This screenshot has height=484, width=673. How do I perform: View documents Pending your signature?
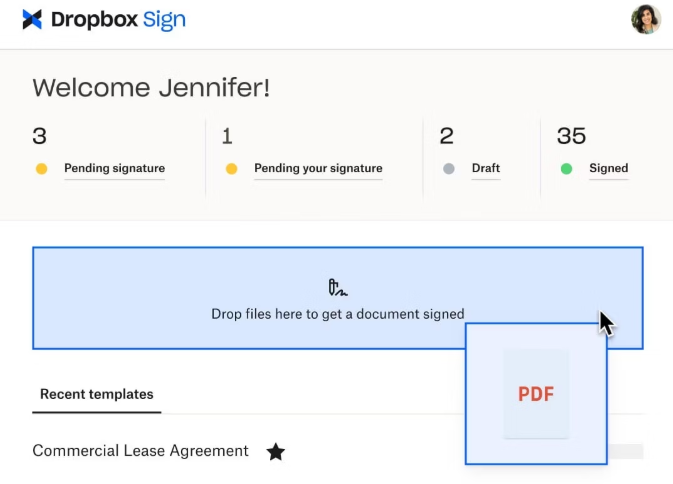coord(318,169)
